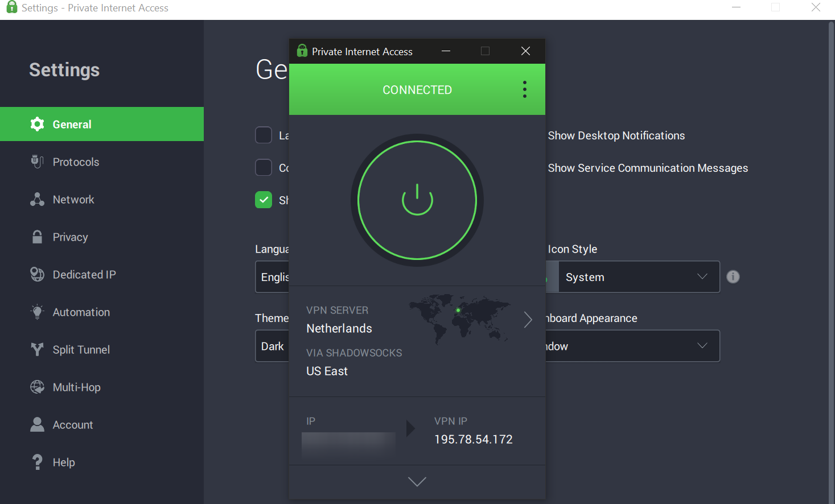The width and height of the screenshot is (835, 504).
Task: Minimize the Settings window
Action: pos(736,7)
